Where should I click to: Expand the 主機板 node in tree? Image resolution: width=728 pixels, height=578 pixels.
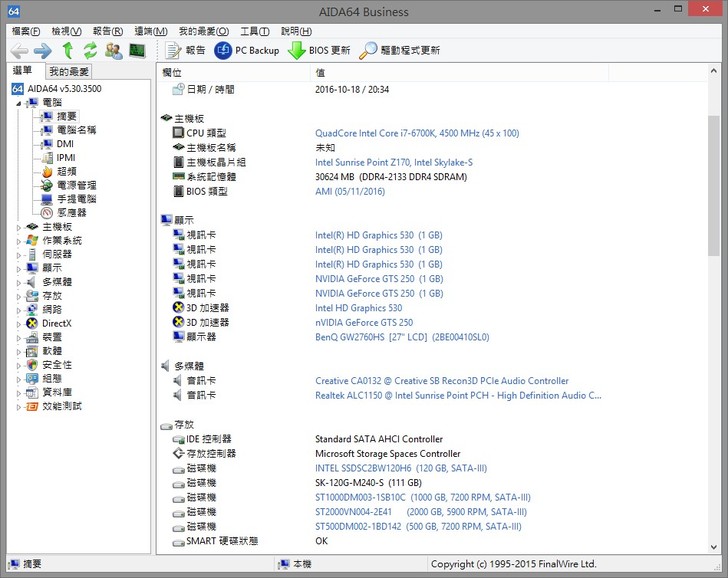[18, 227]
